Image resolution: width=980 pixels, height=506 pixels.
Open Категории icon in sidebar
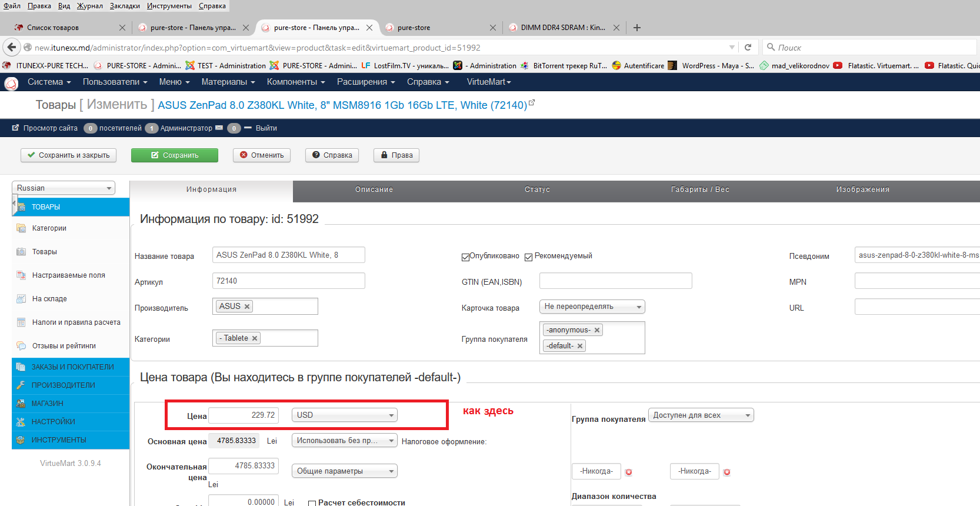tap(21, 228)
